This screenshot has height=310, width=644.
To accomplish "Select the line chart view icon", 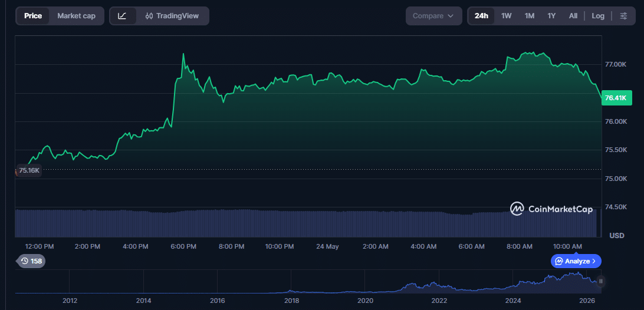I will click(x=122, y=16).
